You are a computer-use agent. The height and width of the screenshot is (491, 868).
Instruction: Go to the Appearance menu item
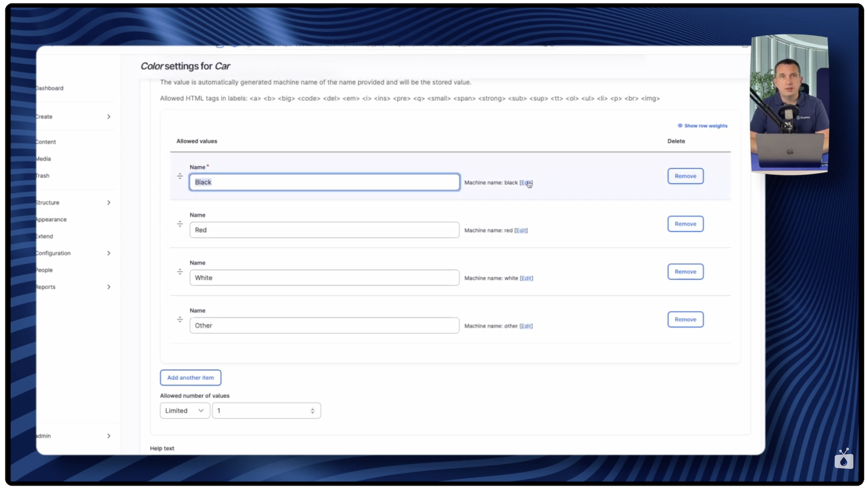[x=51, y=220]
